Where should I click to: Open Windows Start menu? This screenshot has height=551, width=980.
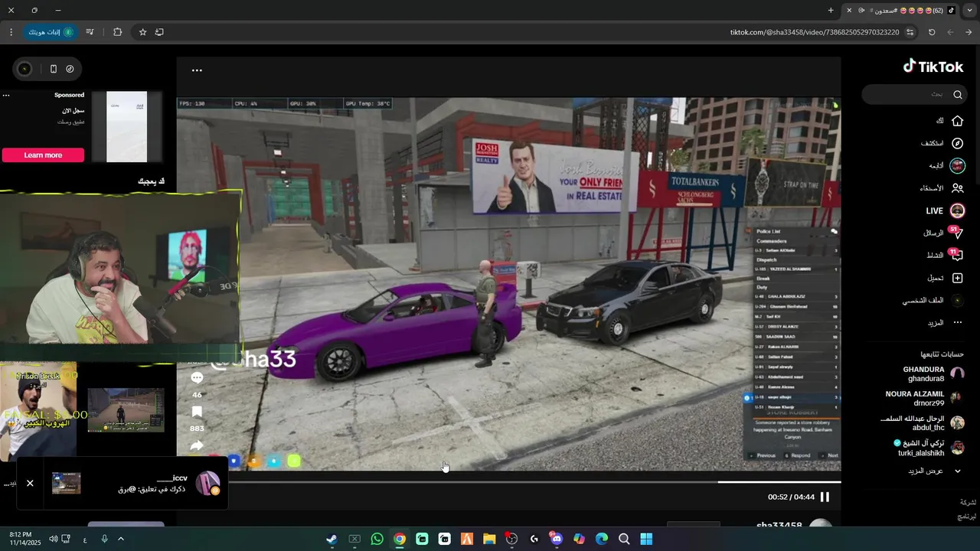click(646, 539)
